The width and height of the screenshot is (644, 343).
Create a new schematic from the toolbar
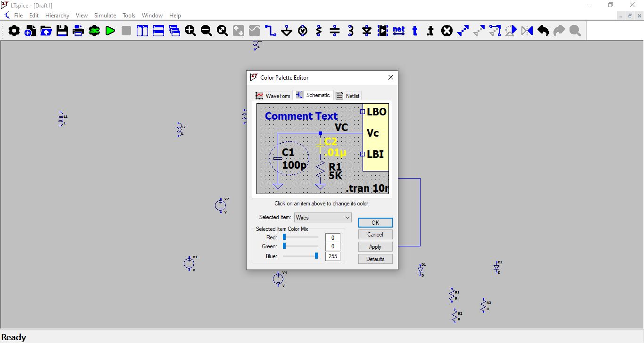tap(30, 31)
